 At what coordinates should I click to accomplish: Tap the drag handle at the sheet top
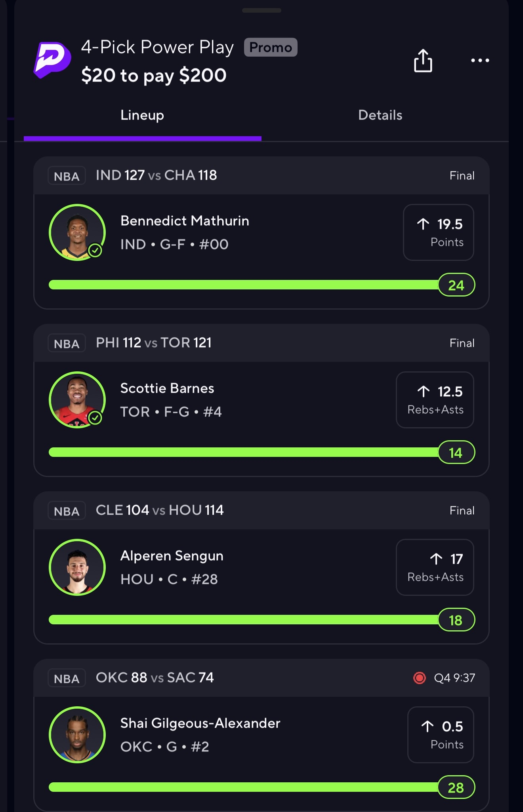coord(261,11)
